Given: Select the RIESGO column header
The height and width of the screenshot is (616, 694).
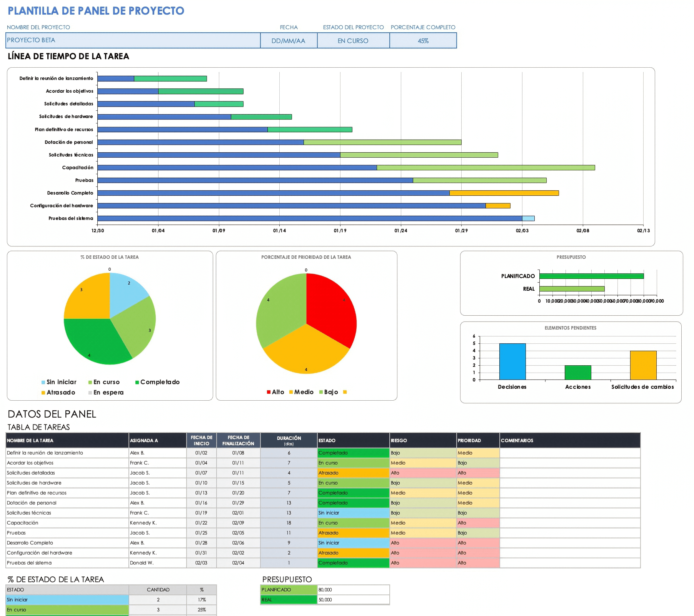Looking at the screenshot, I should (x=423, y=441).
